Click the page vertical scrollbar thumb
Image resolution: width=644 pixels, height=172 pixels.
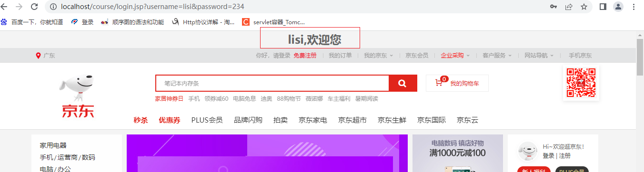pos(640,57)
